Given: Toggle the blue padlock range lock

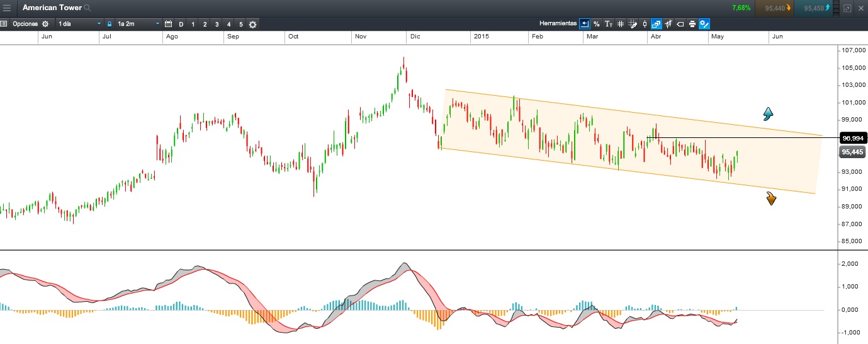Looking at the screenshot, I should click(110, 24).
